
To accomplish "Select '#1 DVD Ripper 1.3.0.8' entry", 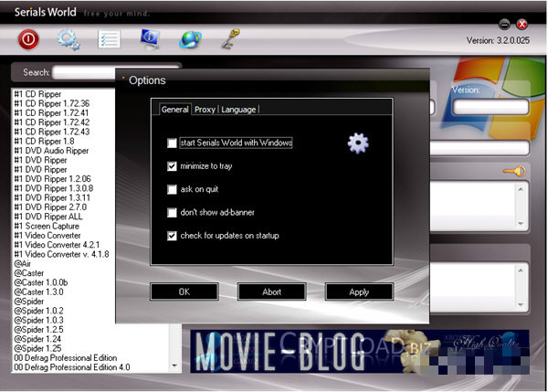I will pos(54,188).
